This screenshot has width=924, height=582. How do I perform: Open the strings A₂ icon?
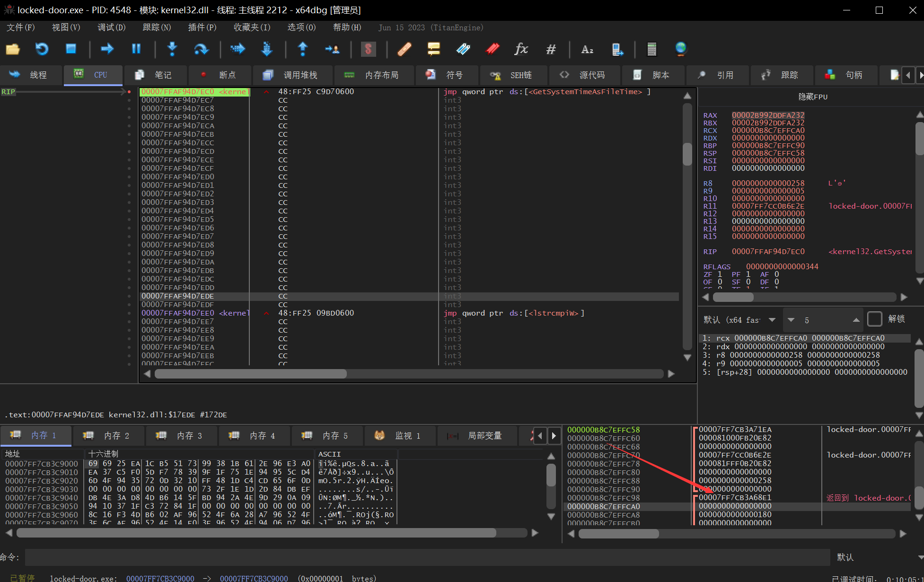(587, 49)
